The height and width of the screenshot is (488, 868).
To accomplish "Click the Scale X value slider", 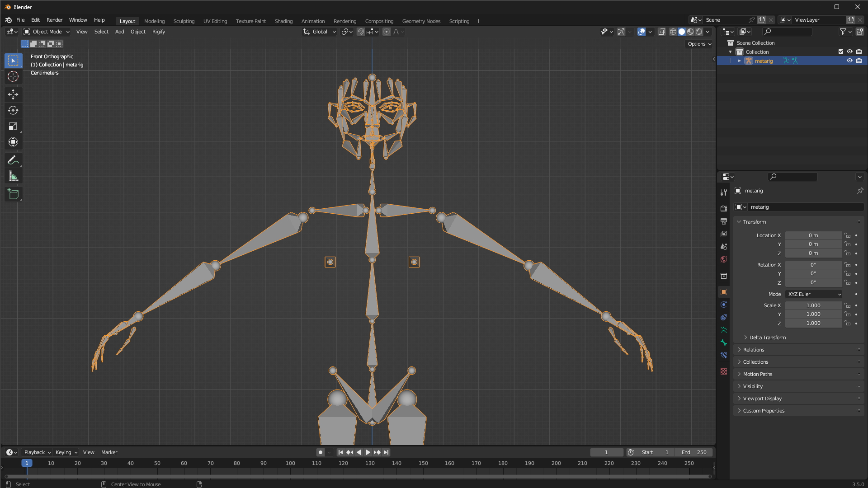I will [x=813, y=305].
